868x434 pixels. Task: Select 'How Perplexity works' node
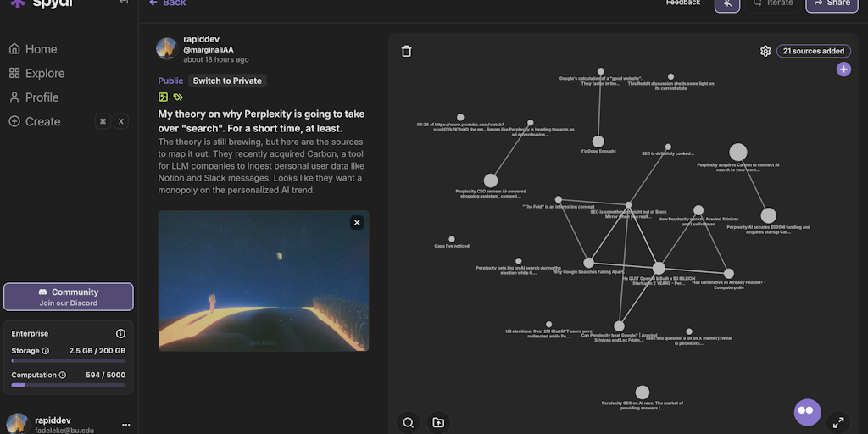tap(698, 210)
